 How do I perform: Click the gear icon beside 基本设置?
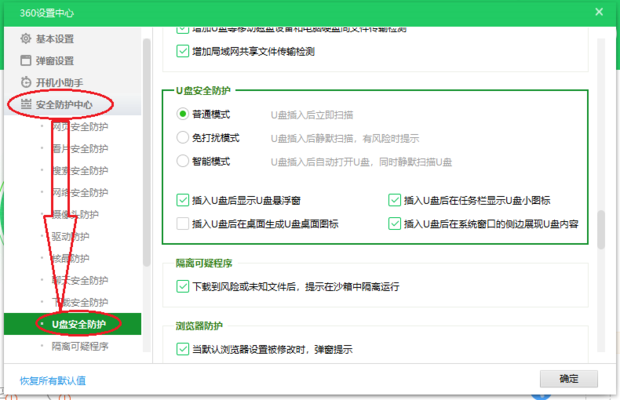click(26, 39)
